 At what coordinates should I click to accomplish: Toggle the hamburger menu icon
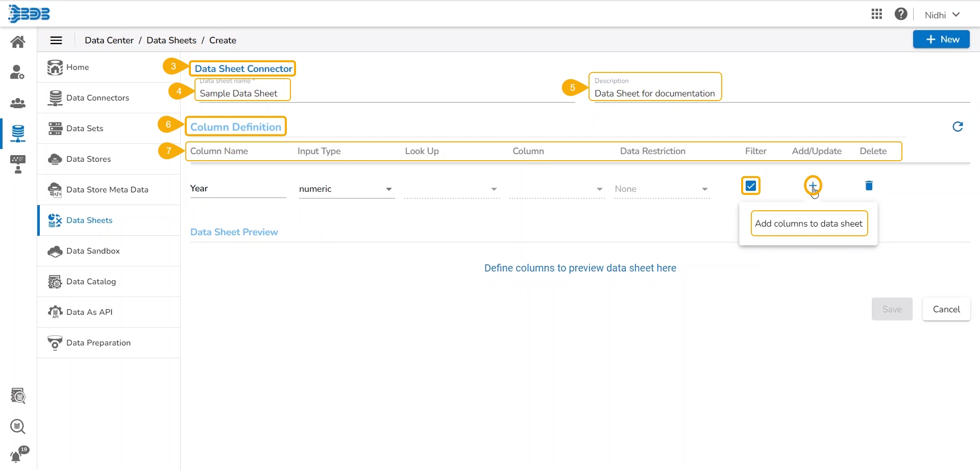pos(56,40)
